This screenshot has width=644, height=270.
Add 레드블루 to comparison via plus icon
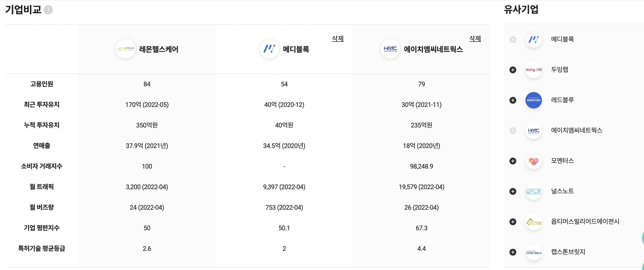point(513,100)
